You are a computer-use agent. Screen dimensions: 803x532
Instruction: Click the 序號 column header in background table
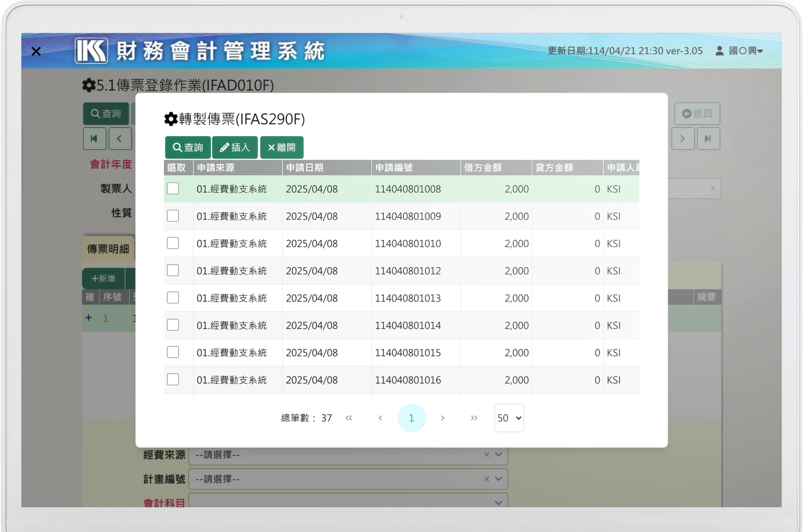click(x=114, y=297)
